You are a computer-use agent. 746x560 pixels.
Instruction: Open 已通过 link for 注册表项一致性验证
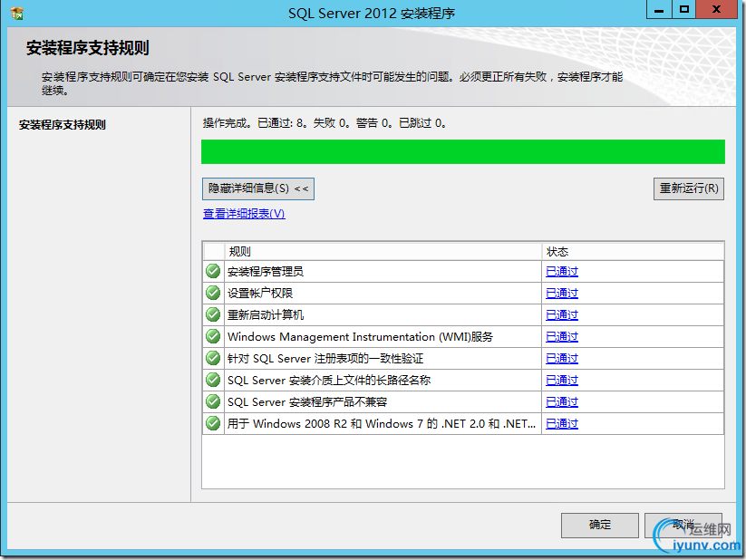(x=562, y=358)
